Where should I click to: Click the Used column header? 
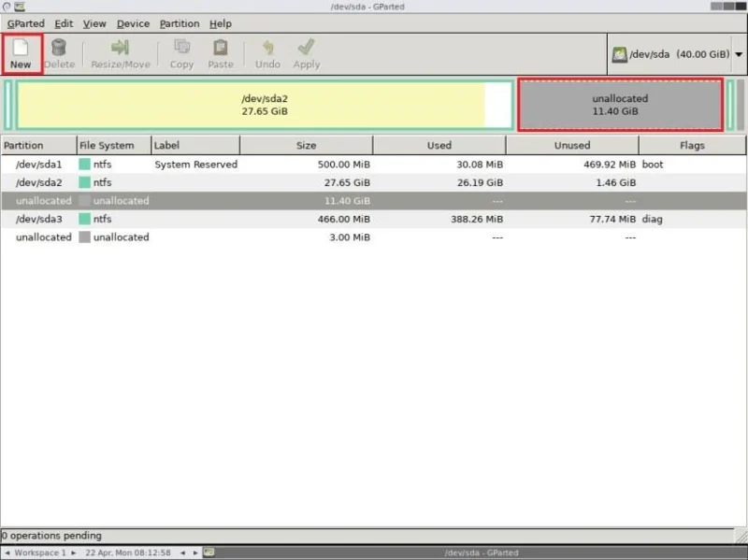439,146
